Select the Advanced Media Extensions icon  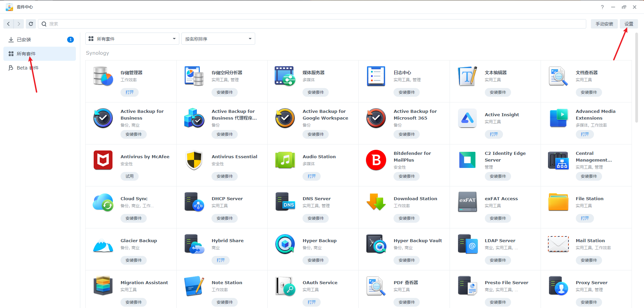[x=558, y=118]
